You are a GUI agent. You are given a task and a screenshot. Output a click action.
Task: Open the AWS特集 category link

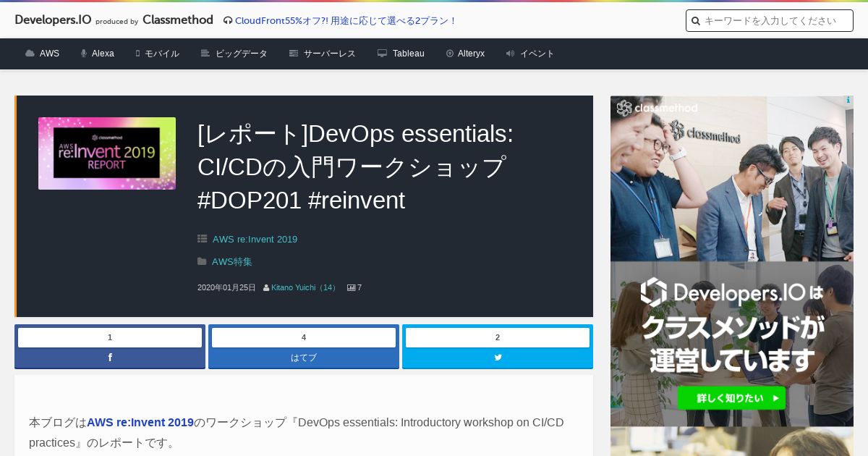232,261
